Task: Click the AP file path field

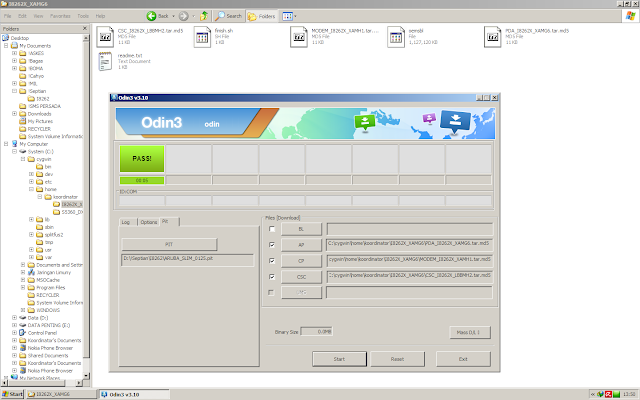Action: tap(409, 245)
